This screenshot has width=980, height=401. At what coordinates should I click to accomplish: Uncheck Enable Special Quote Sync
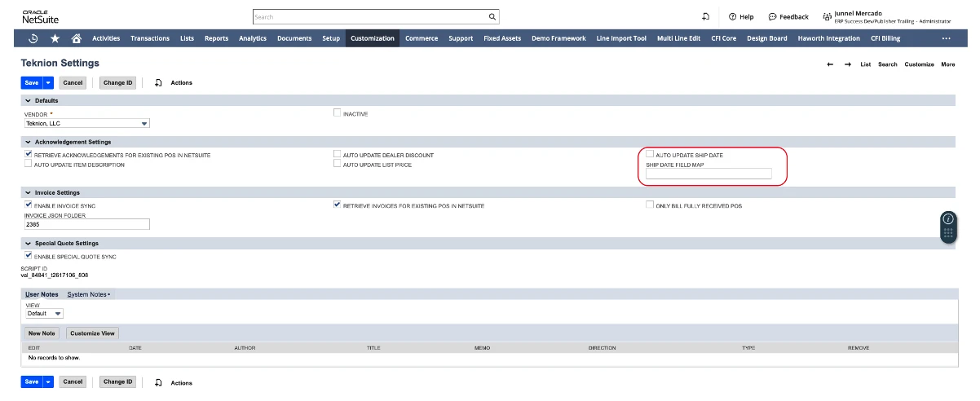(29, 255)
